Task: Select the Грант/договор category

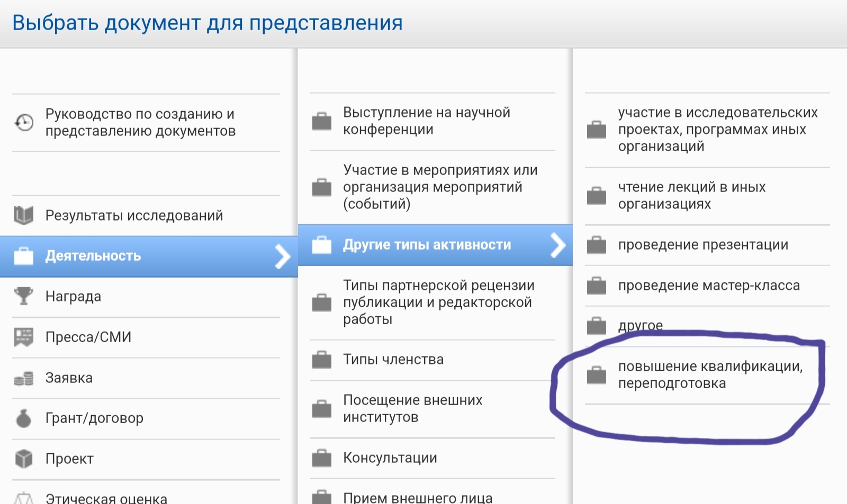Action: point(146,418)
